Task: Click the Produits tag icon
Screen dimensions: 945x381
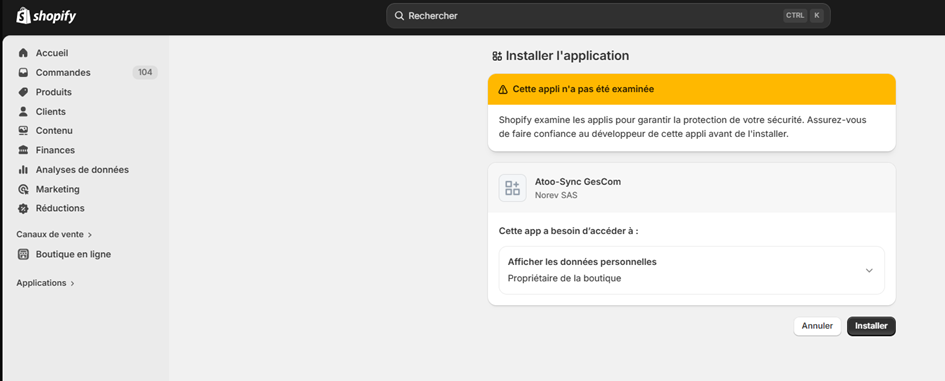Action: [24, 92]
